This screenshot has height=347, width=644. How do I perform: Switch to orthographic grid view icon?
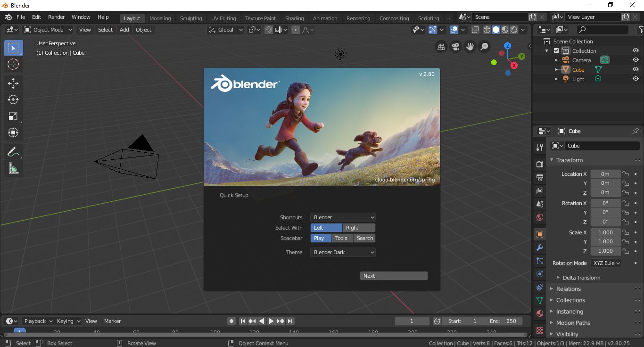click(441, 47)
